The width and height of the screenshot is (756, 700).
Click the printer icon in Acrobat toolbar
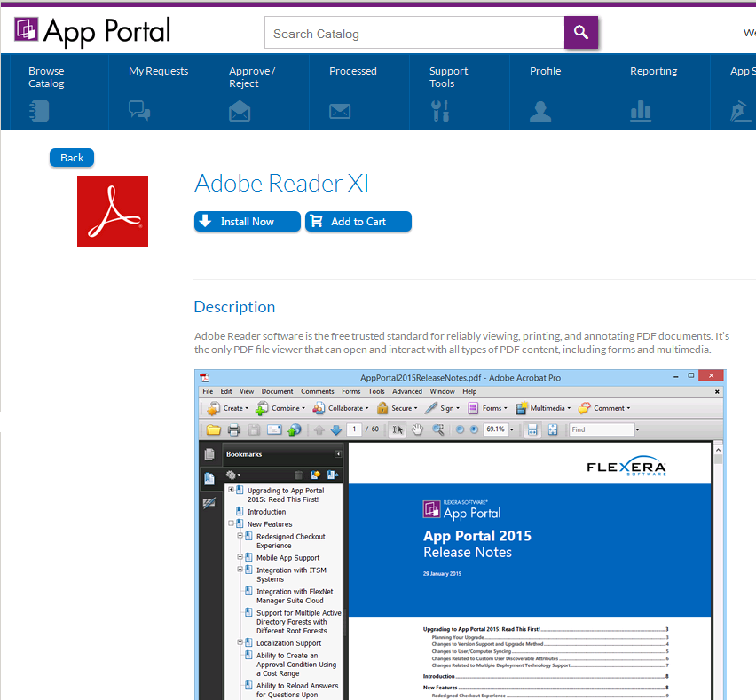pos(234,430)
